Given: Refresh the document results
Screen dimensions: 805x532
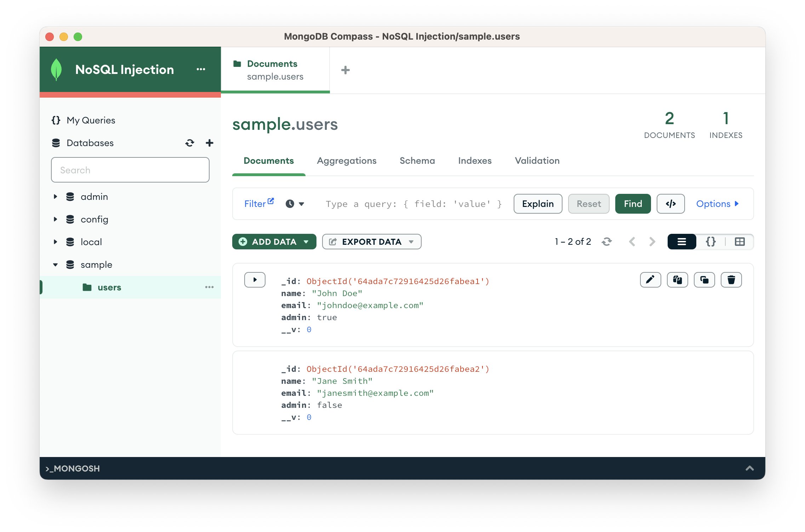Looking at the screenshot, I should [606, 242].
